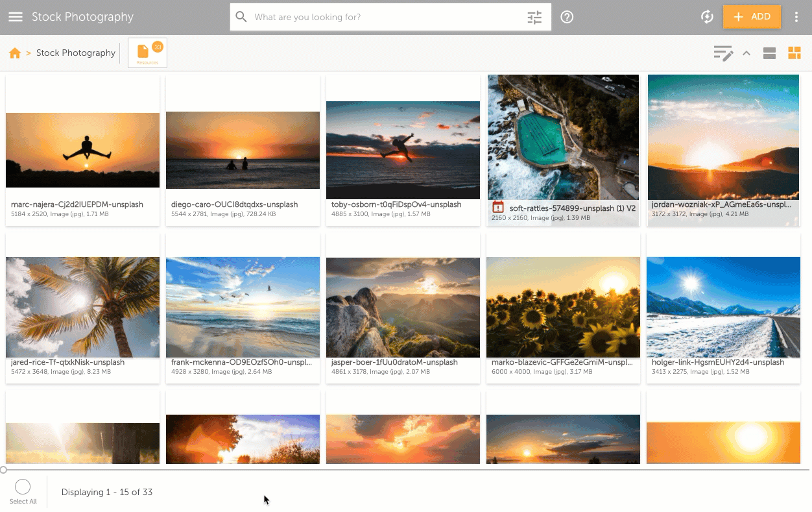
Task: Click the search magnifier icon
Action: (x=241, y=17)
